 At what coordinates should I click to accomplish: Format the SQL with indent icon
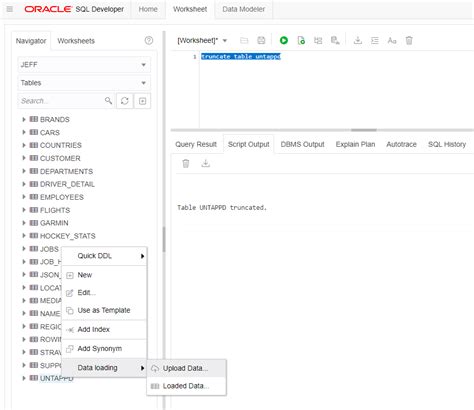point(375,41)
